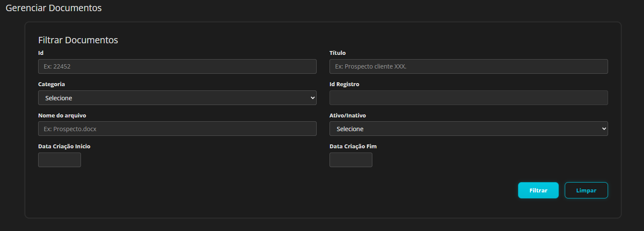Focus the Título text field
Image resolution: width=644 pixels, height=231 pixels.
coord(468,66)
